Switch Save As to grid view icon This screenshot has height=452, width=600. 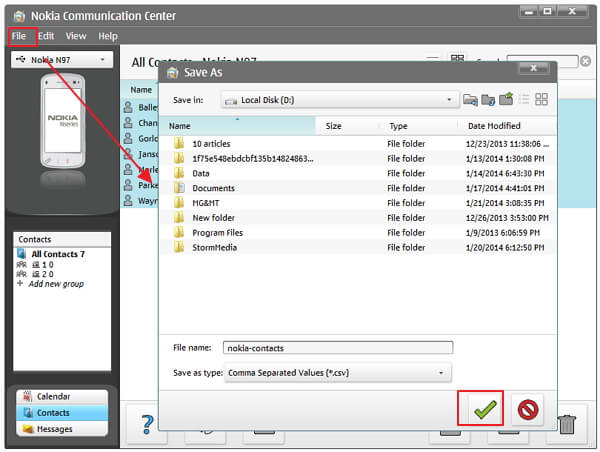tap(541, 99)
